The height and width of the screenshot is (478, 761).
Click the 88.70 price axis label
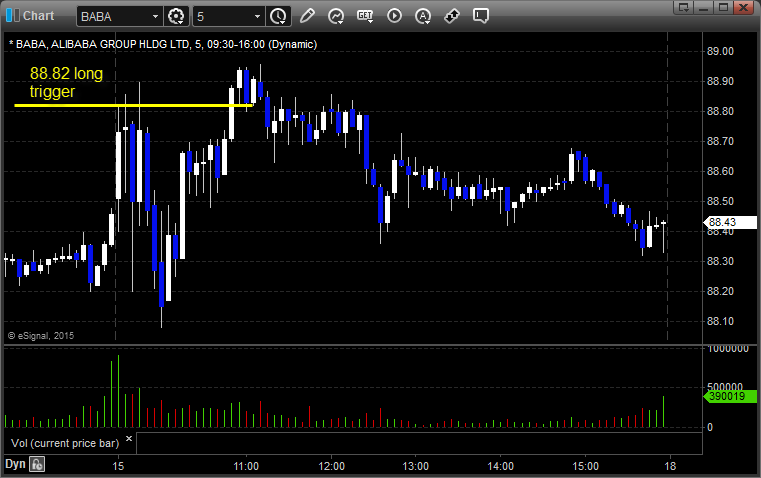(x=720, y=141)
